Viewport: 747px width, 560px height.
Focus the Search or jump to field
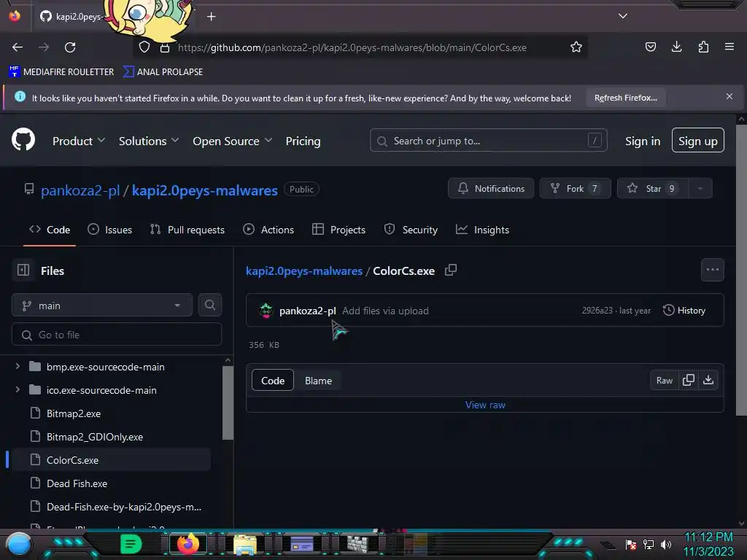(488, 141)
